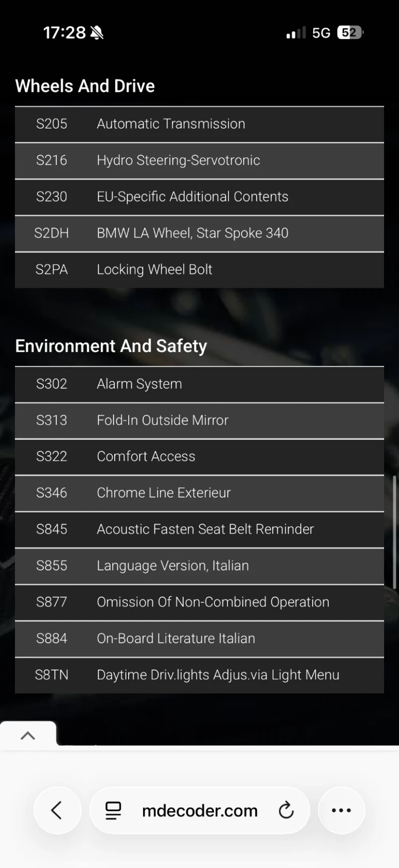Open the three-dots more options menu
This screenshot has height=868, width=399.
point(341,810)
